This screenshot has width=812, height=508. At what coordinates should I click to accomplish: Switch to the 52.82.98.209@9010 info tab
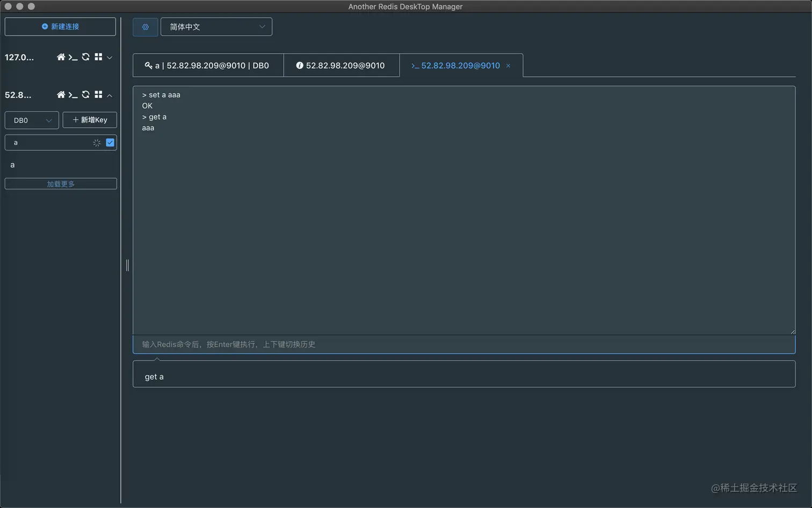342,66
